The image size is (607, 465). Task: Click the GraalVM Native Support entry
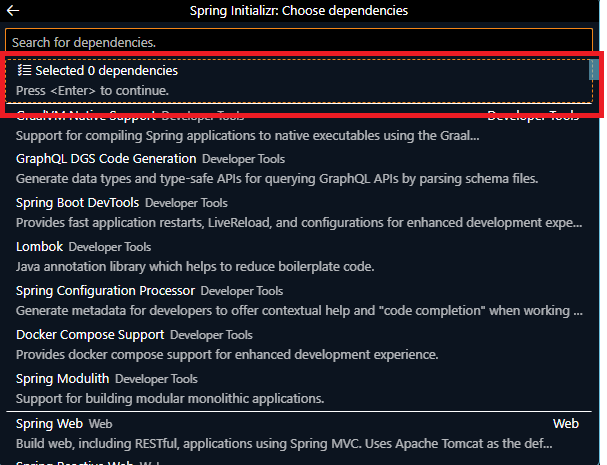[x=86, y=117]
